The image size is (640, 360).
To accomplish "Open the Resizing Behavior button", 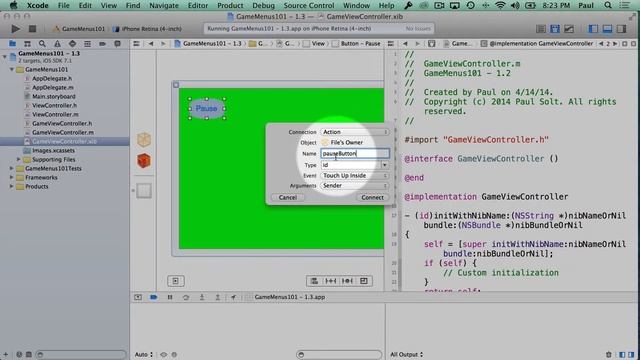I will [364, 281].
